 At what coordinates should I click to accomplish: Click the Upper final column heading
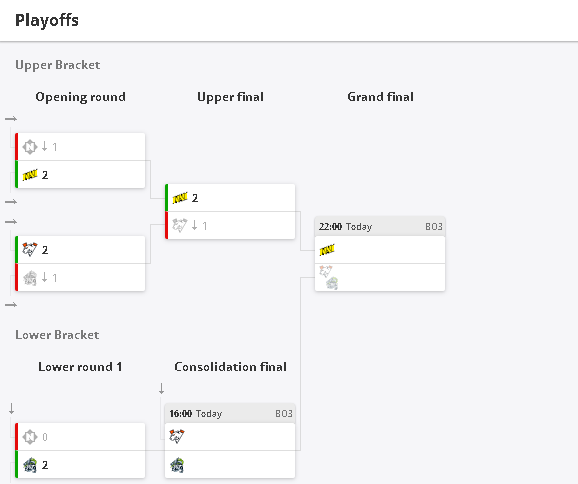230,97
